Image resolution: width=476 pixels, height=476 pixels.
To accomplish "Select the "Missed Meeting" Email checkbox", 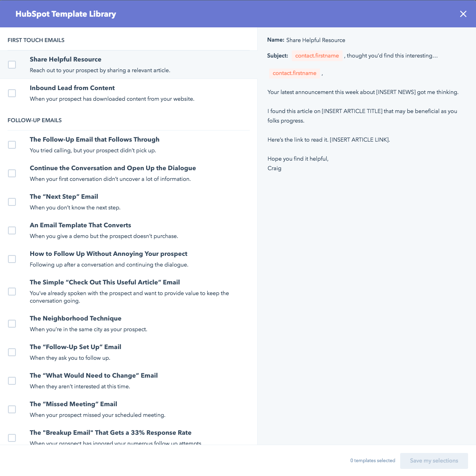I will (x=12, y=409).
